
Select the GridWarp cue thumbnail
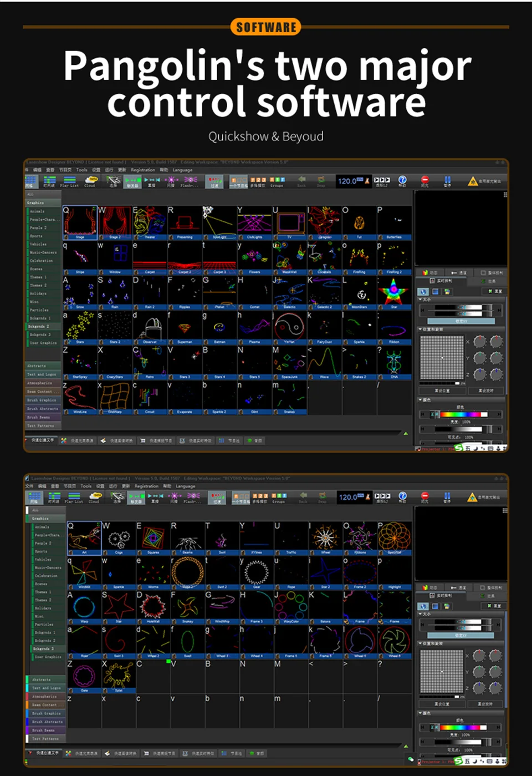(x=115, y=397)
